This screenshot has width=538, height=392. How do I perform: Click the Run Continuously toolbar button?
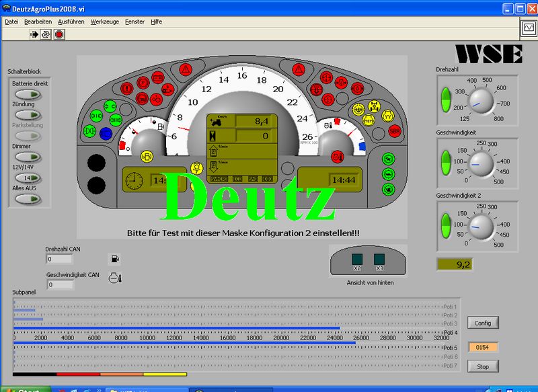tap(46, 34)
